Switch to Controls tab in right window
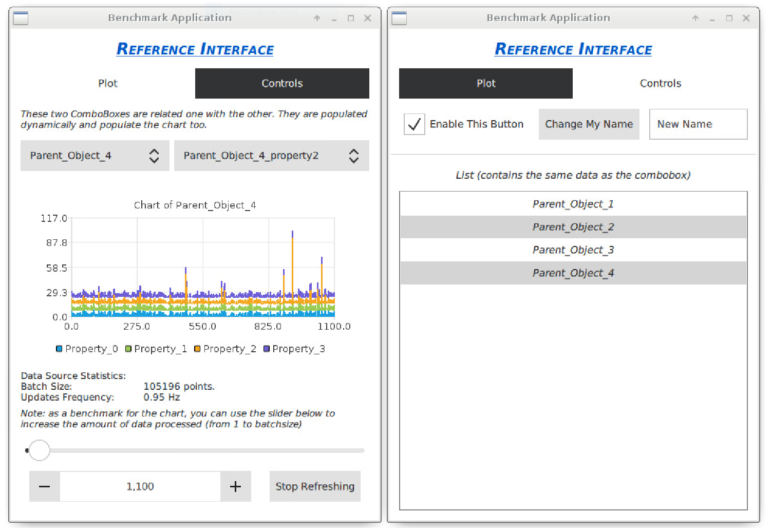Image resolution: width=771 pixels, height=532 pixels. [x=660, y=83]
